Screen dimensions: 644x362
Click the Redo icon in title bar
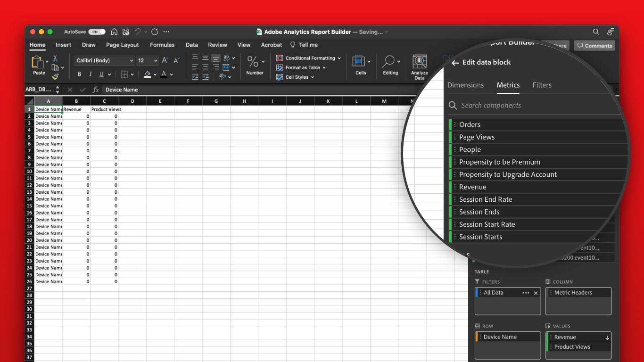click(x=155, y=32)
